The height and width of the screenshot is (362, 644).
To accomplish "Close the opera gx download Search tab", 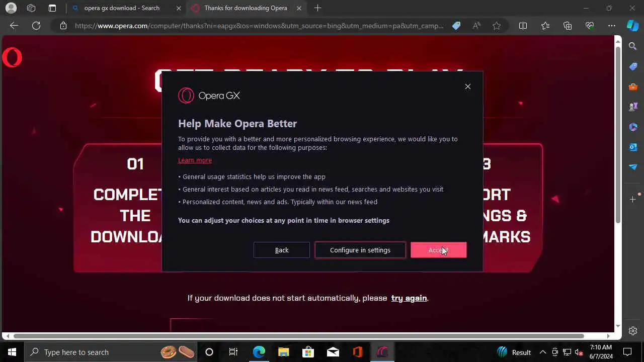I will click(x=179, y=8).
